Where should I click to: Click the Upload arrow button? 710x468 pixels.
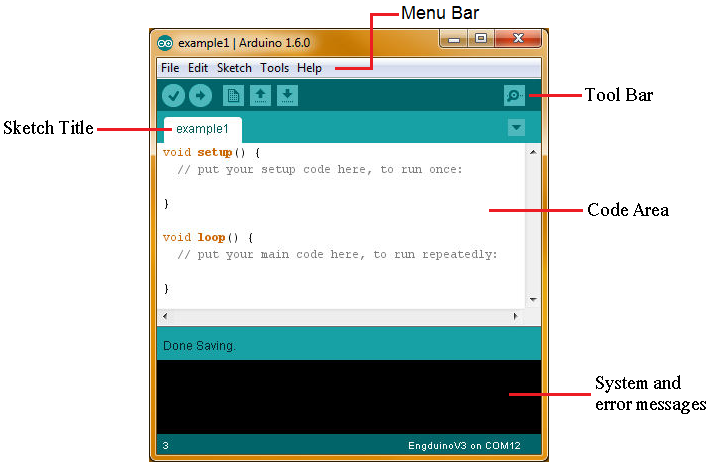coord(200,96)
